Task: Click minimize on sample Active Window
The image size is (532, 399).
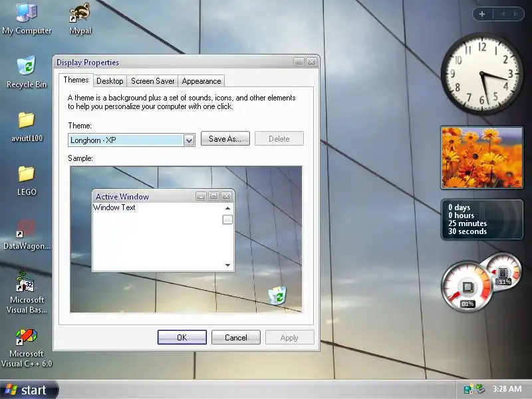Action: point(201,196)
